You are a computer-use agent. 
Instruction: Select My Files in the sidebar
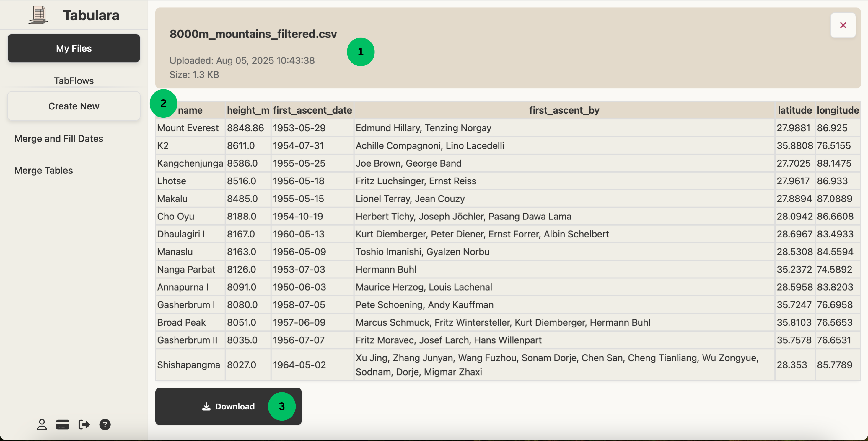tap(74, 48)
